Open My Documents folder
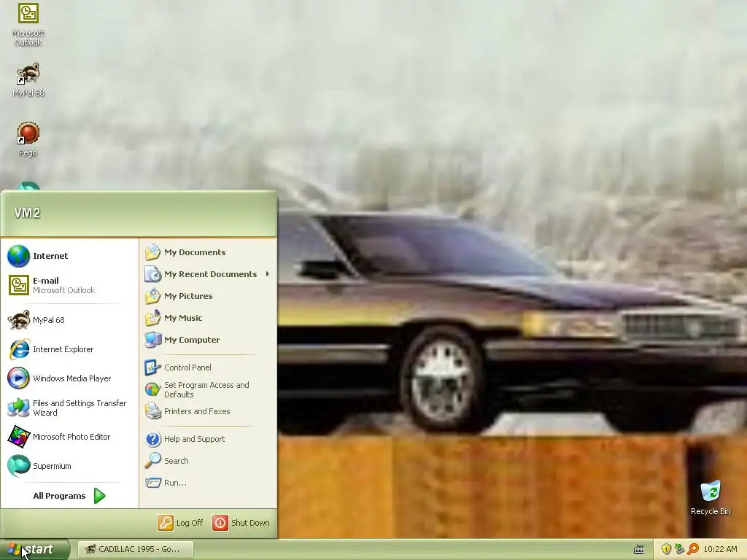Image resolution: width=747 pixels, height=560 pixels. pyautogui.click(x=208, y=252)
